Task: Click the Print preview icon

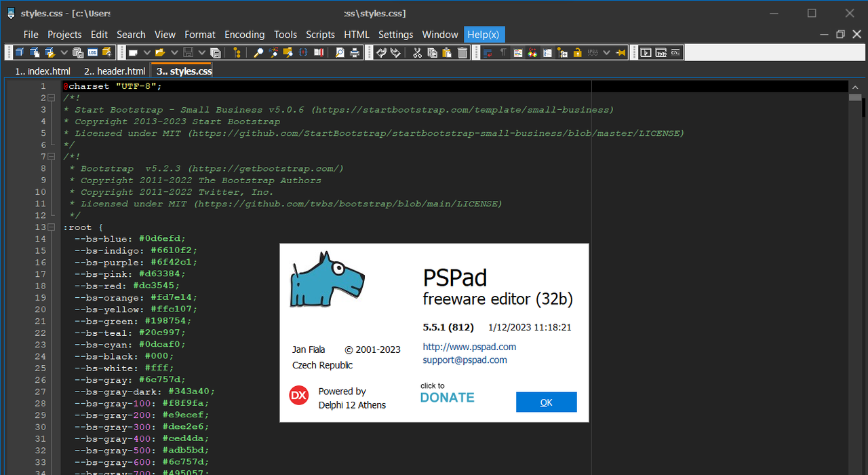Action: click(x=339, y=52)
